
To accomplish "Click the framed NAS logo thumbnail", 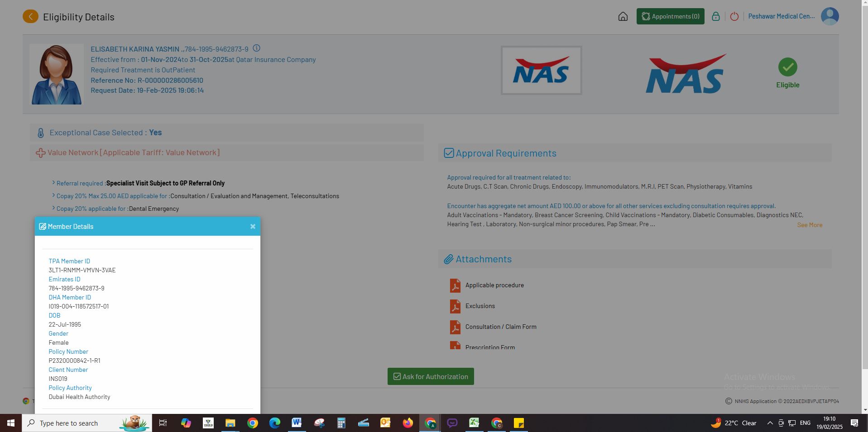I will [541, 71].
